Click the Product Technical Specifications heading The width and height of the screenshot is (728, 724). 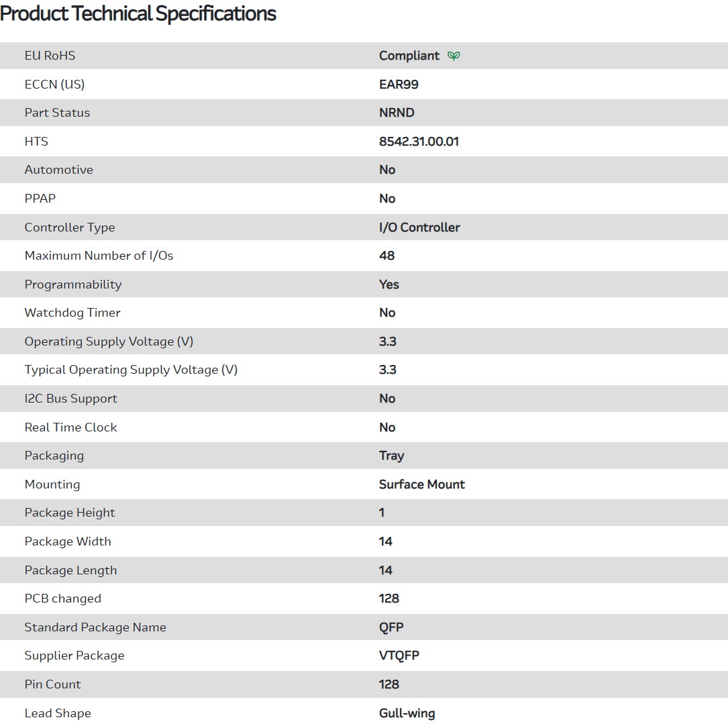tap(138, 13)
